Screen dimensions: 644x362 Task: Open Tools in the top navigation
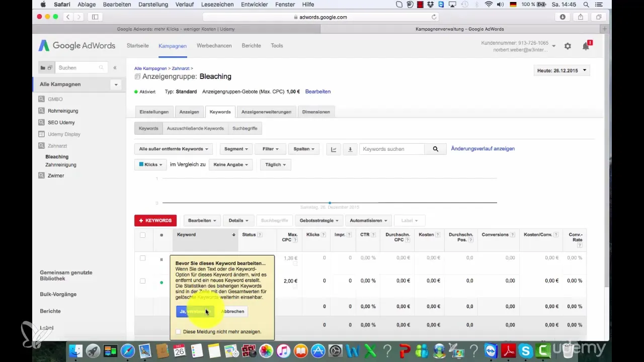point(277,45)
